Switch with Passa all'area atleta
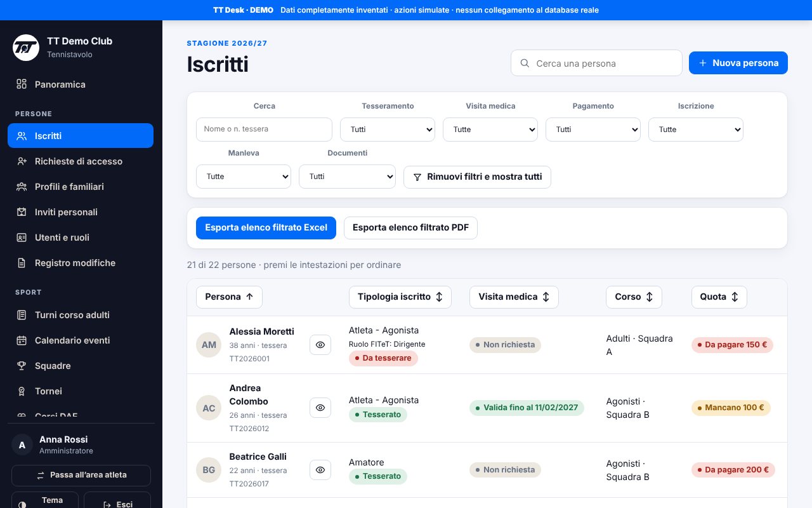This screenshot has height=508, width=812. point(81,475)
